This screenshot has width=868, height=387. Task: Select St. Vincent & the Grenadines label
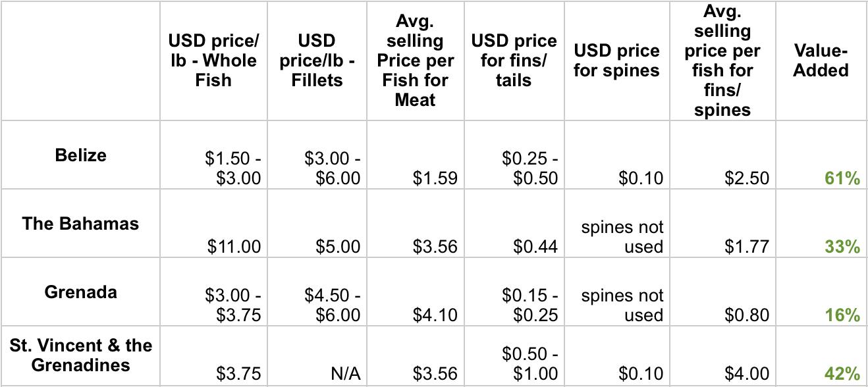click(x=80, y=355)
